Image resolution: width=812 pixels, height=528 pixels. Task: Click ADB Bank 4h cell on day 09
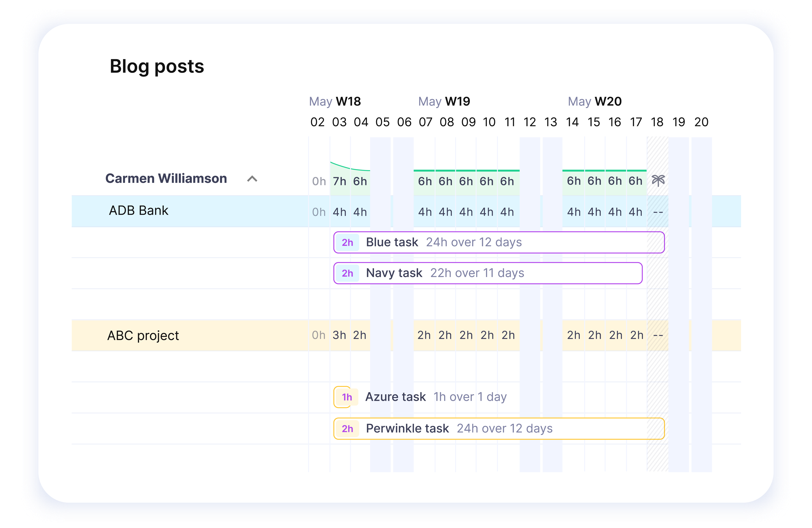[x=466, y=212]
